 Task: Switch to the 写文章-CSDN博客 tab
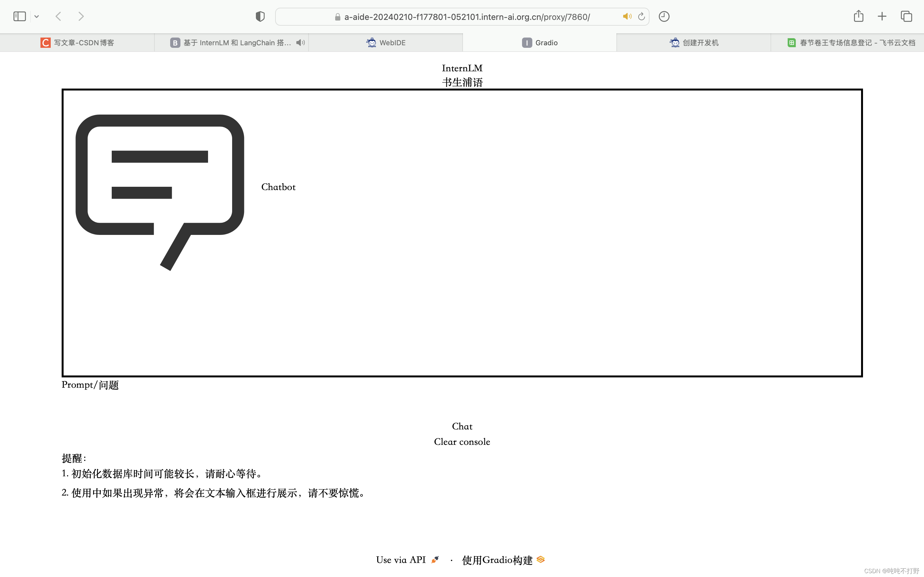tap(77, 43)
